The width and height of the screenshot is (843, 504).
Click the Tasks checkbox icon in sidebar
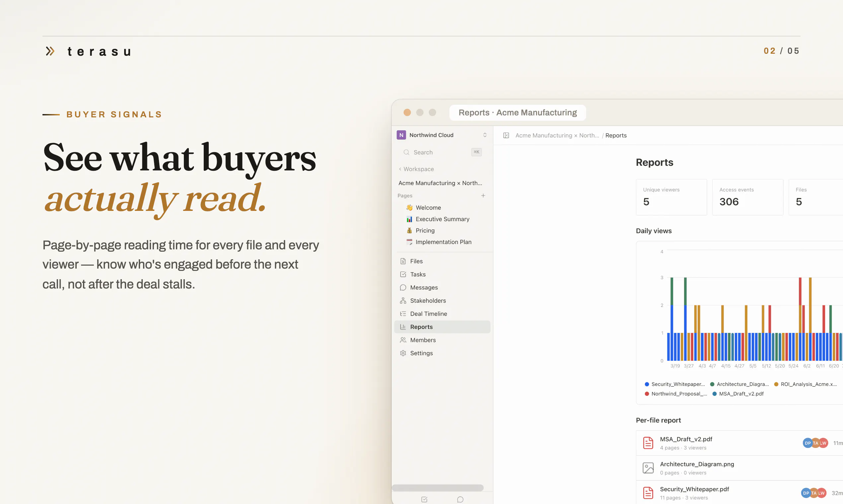tap(403, 275)
